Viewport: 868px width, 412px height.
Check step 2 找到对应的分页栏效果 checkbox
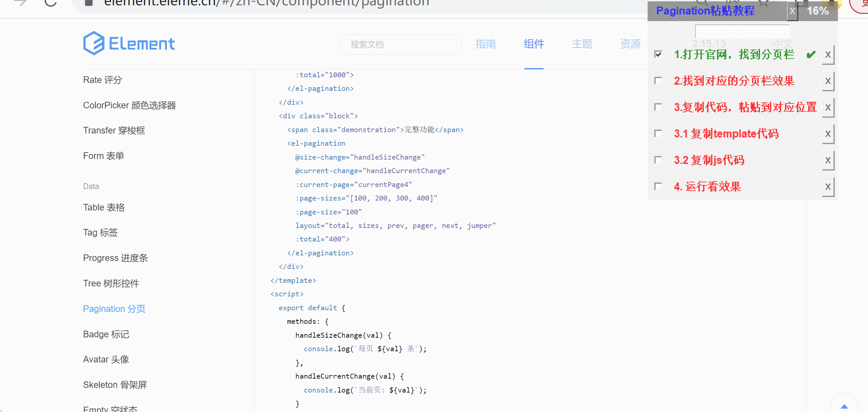[x=658, y=81]
